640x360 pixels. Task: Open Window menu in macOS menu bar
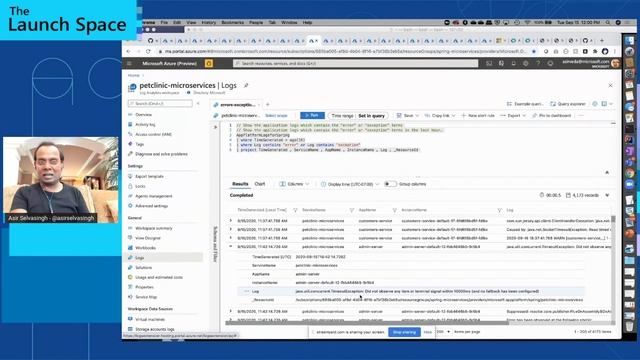[289, 22]
